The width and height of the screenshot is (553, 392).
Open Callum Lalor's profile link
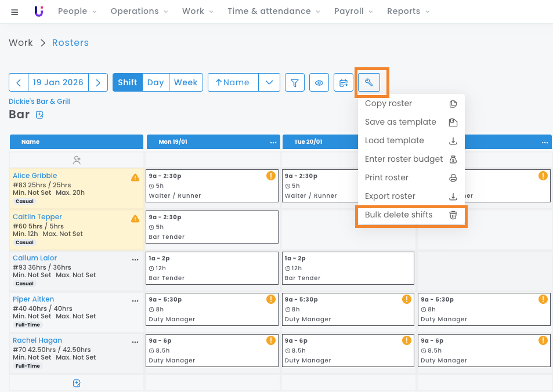[x=35, y=258]
